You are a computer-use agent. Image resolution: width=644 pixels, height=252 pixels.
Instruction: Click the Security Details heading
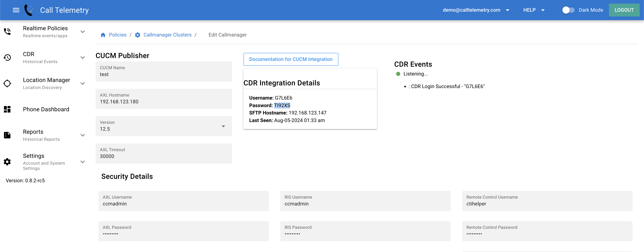pos(127,177)
